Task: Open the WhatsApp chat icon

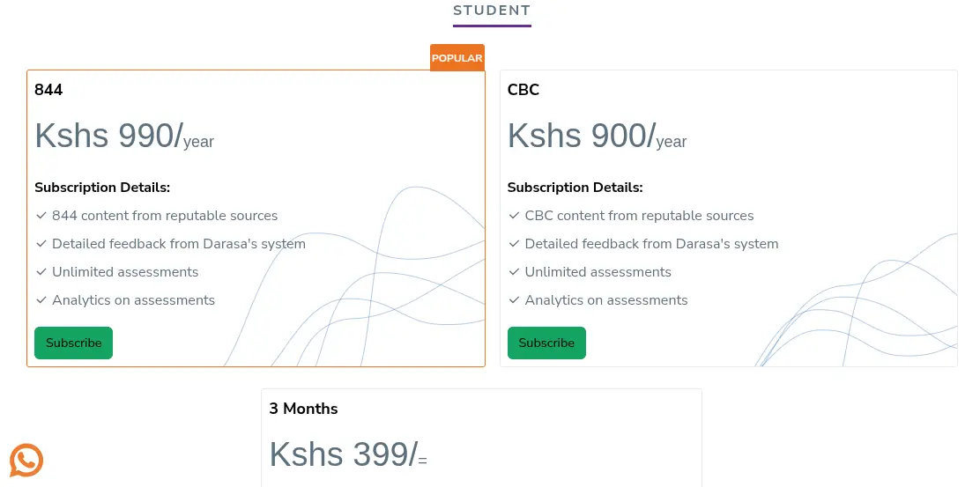Action: pos(26,460)
